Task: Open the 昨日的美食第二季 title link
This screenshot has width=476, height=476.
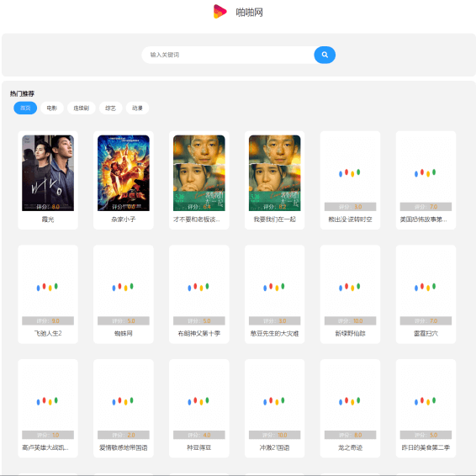Action: tap(426, 447)
